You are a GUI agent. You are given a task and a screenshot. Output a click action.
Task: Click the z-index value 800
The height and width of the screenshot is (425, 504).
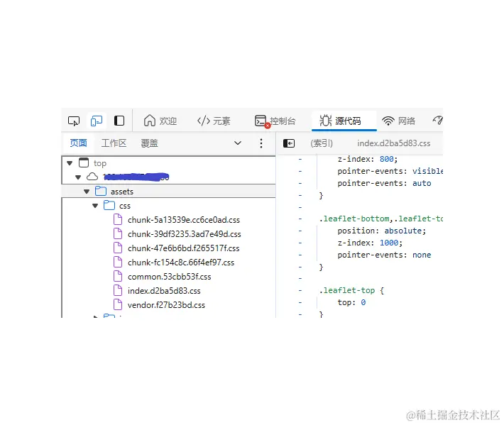pos(386,159)
